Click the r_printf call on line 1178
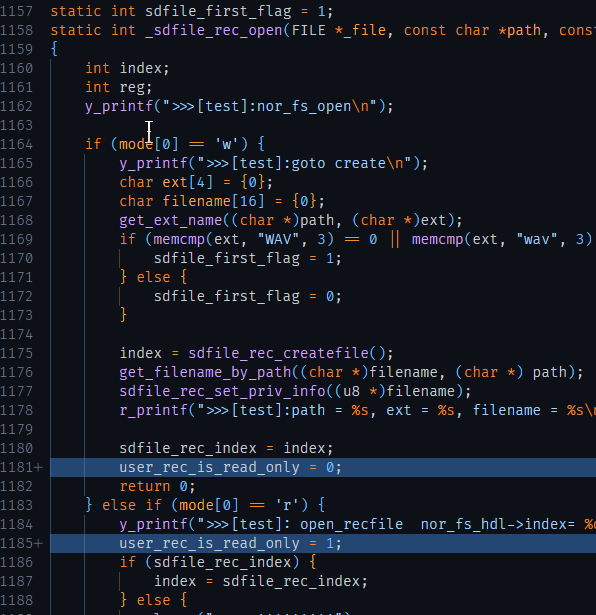The height and width of the screenshot is (615, 596). tap(358, 410)
